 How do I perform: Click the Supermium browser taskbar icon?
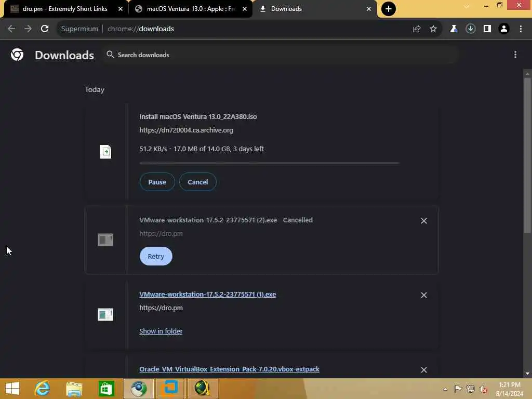[x=138, y=389]
